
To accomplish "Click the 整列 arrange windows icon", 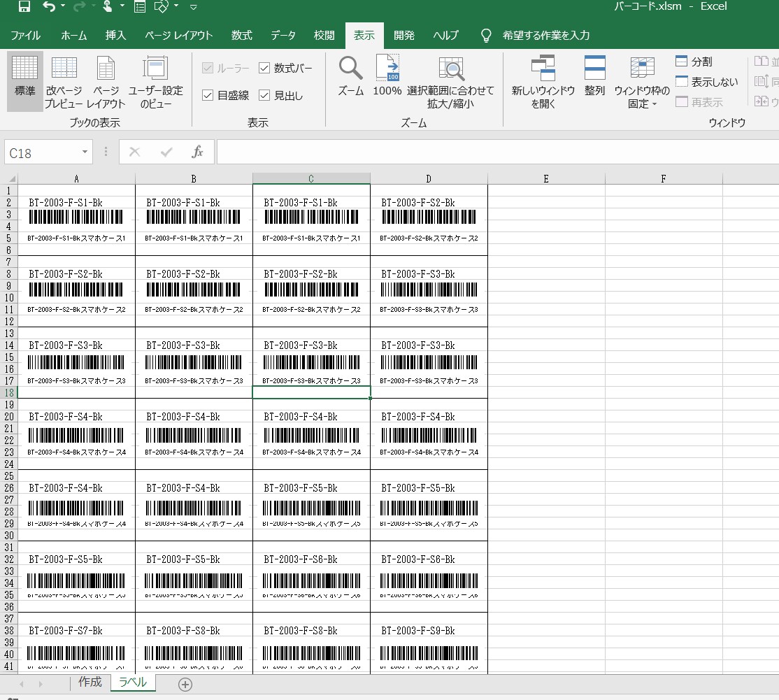I will point(594,76).
